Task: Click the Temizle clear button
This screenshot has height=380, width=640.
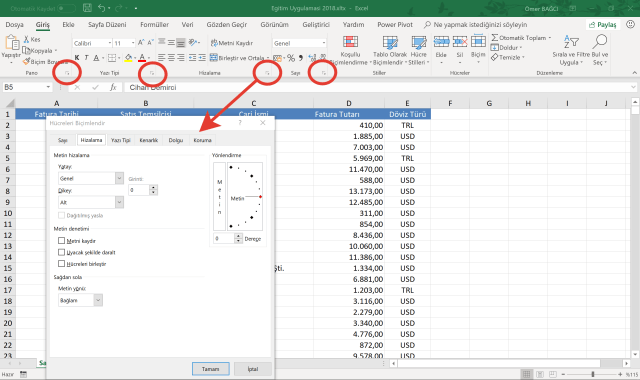Action: (x=508, y=57)
